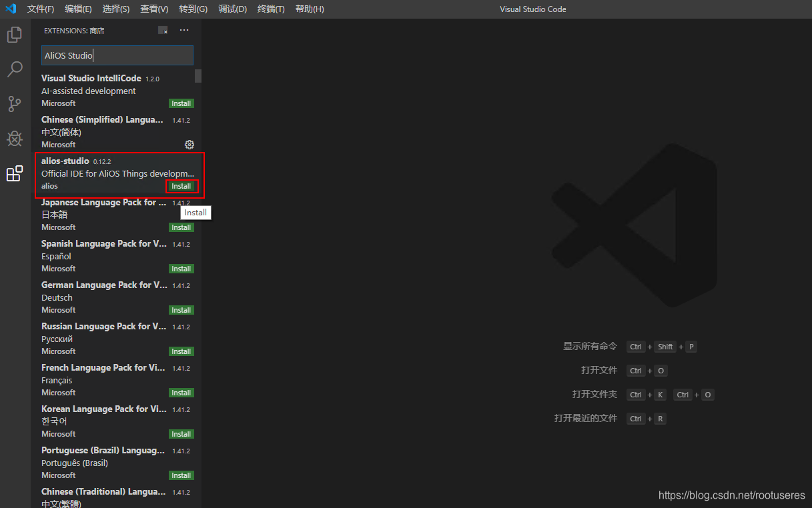Open the Explorer view in activity bar
Image resolution: width=812 pixels, height=508 pixels.
click(15, 34)
